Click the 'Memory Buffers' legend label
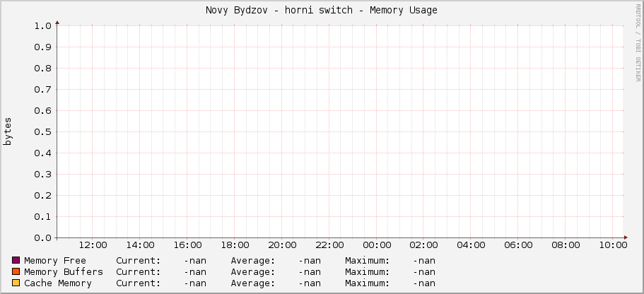This screenshot has height=294, width=644. 64,272
